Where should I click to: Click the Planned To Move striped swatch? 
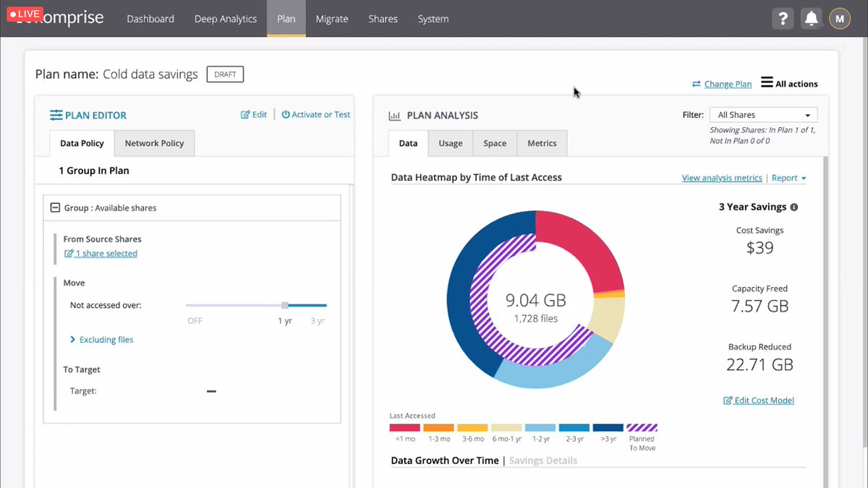pyautogui.click(x=642, y=428)
